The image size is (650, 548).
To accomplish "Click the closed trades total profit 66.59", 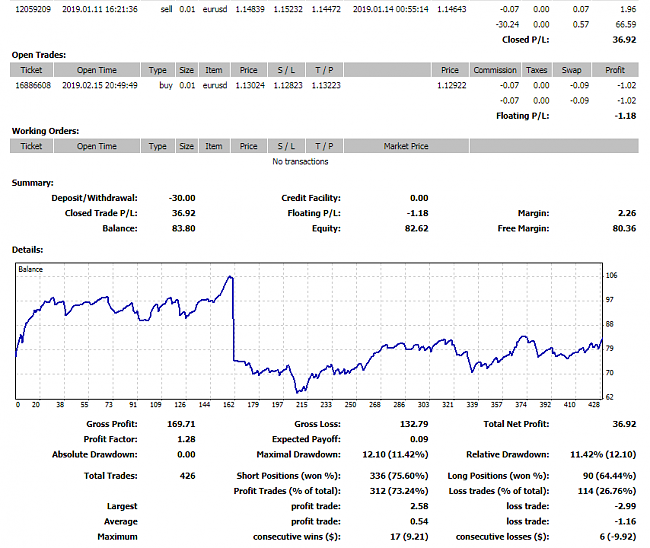I will pyautogui.click(x=626, y=24).
